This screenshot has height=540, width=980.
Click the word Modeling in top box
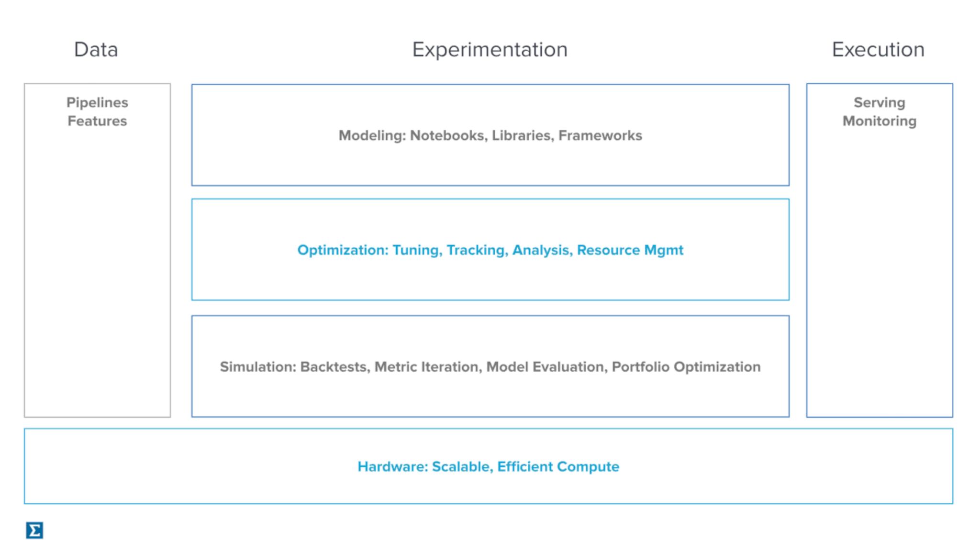372,136
